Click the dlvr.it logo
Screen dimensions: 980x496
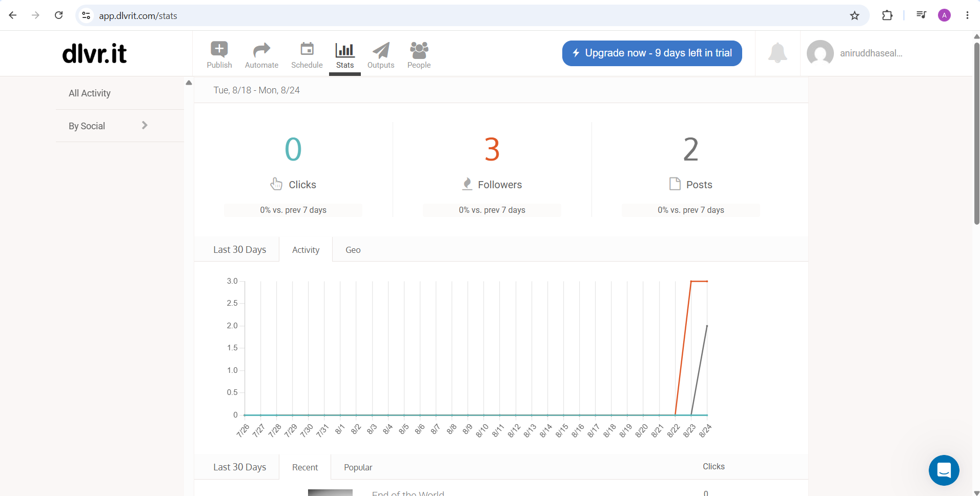(x=94, y=53)
